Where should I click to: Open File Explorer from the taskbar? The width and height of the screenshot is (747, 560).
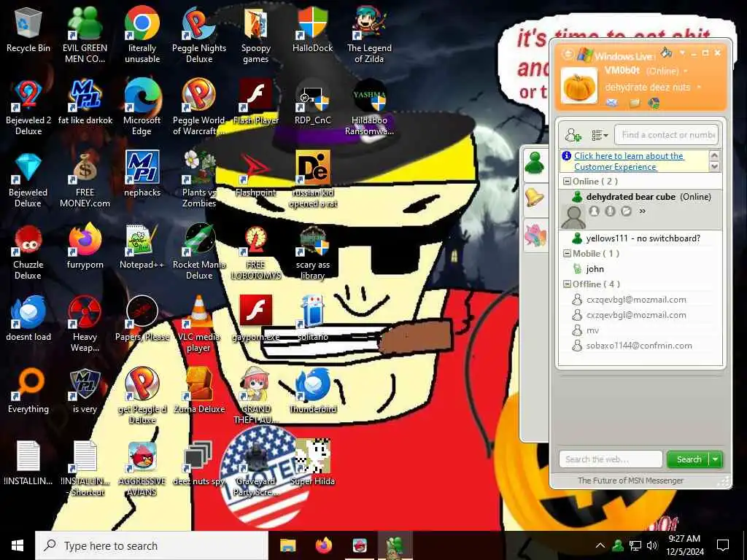287,545
